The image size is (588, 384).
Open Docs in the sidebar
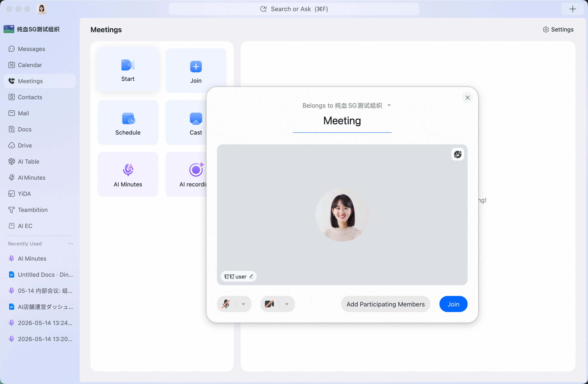click(40, 129)
